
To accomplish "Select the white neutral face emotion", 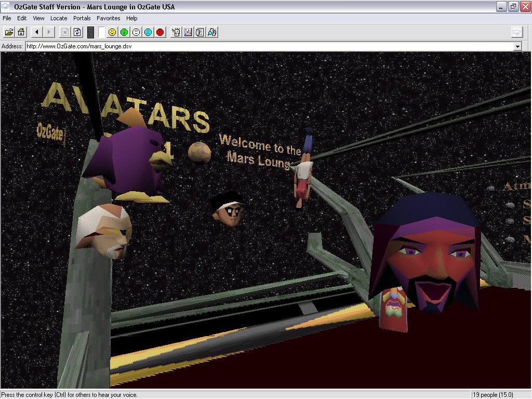I will (x=136, y=32).
